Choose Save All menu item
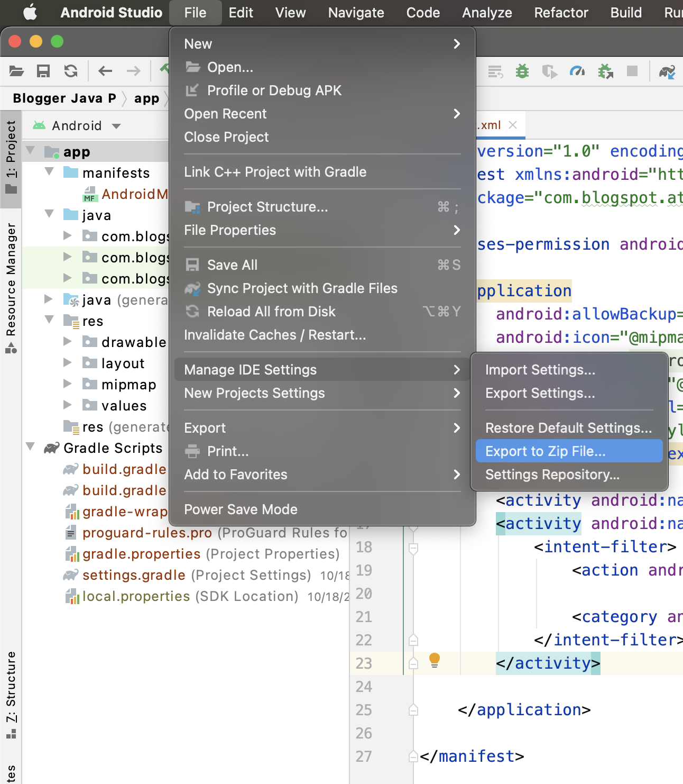This screenshot has width=683, height=784. [x=322, y=265]
